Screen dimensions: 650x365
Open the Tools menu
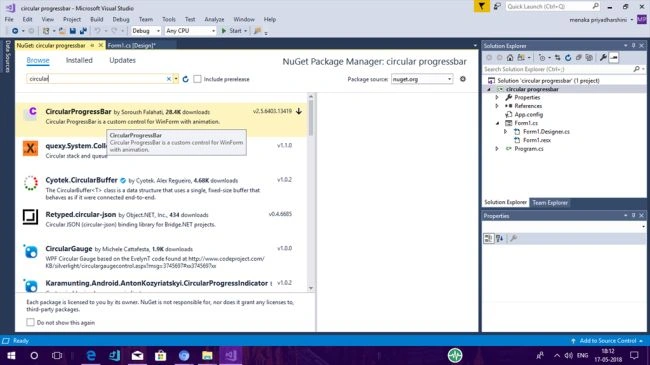click(169, 19)
